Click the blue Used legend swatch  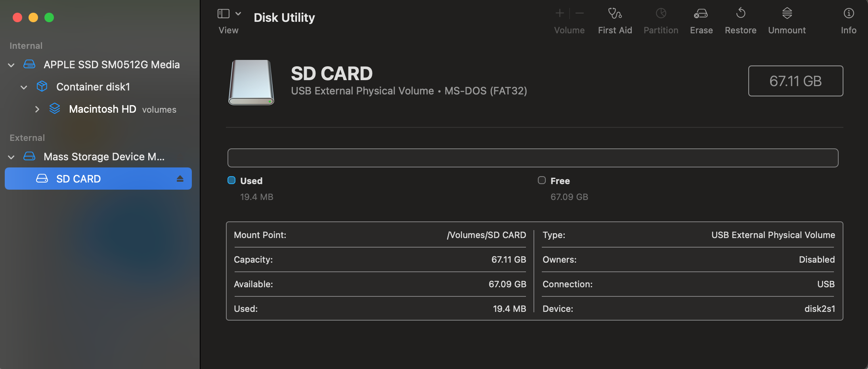coord(231,180)
